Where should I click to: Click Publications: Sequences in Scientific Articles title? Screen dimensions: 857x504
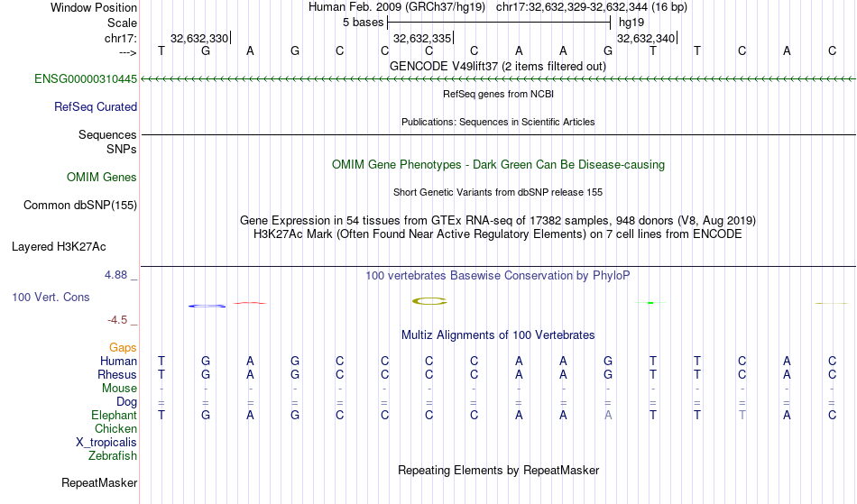click(x=498, y=122)
